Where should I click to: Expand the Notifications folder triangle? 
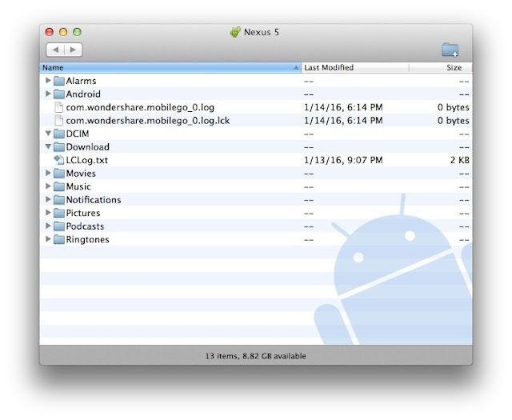tap(48, 199)
